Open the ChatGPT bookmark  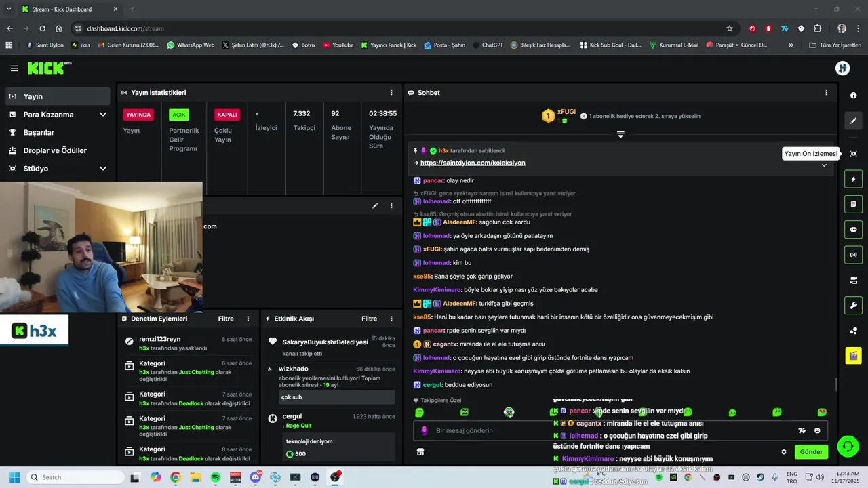coord(487,45)
